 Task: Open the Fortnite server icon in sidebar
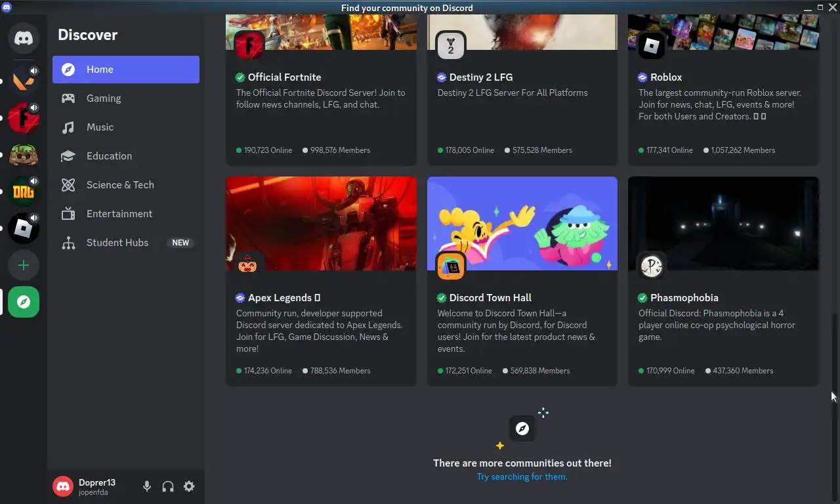(x=24, y=118)
